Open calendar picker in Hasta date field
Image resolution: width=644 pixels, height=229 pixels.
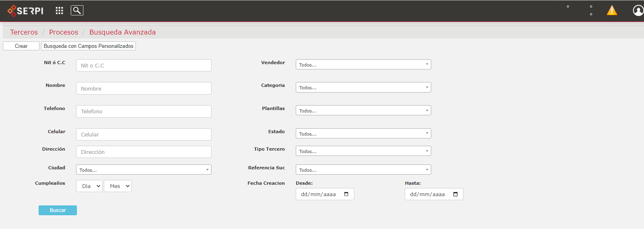tap(455, 194)
